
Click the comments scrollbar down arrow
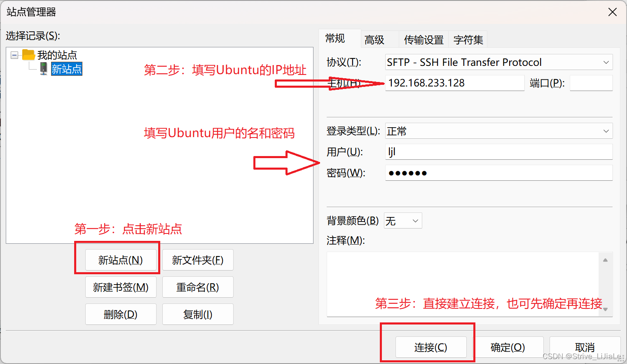coord(605,309)
